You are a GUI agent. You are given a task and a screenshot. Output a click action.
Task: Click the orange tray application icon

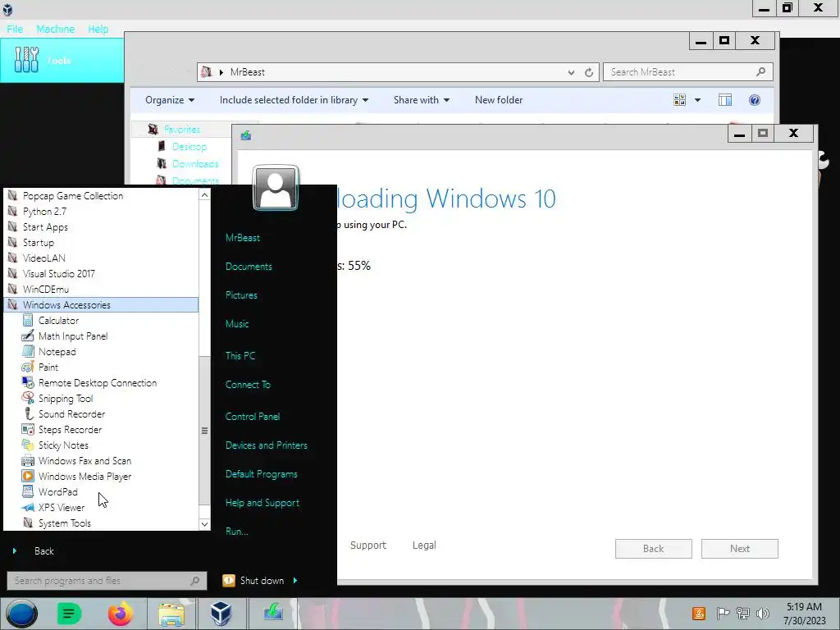click(x=699, y=613)
